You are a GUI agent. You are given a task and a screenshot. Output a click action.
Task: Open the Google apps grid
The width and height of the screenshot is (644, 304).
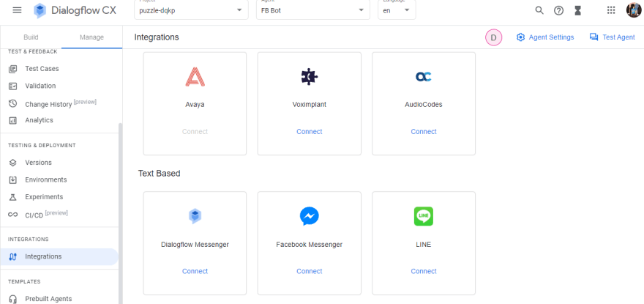point(611,10)
